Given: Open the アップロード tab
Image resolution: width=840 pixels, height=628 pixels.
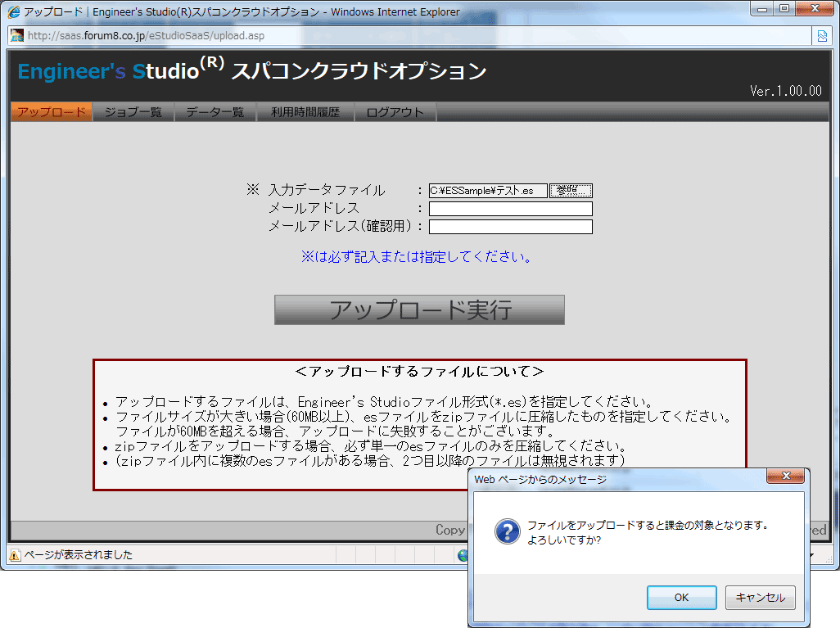Looking at the screenshot, I should pos(52,112).
